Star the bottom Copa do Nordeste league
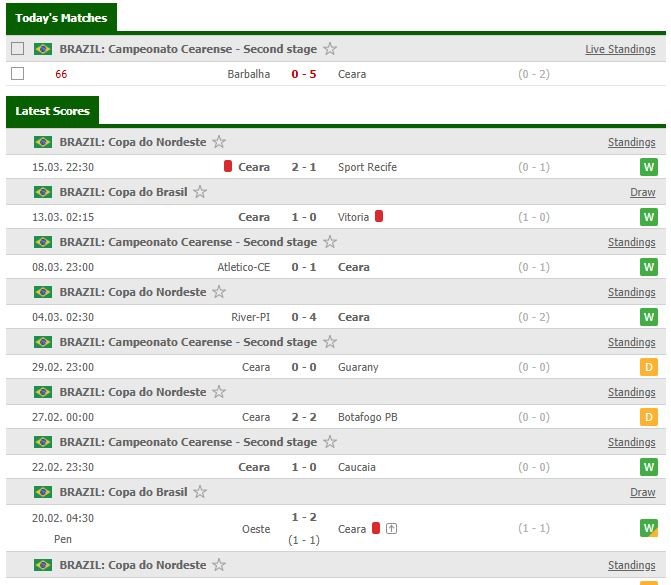 click(x=219, y=564)
